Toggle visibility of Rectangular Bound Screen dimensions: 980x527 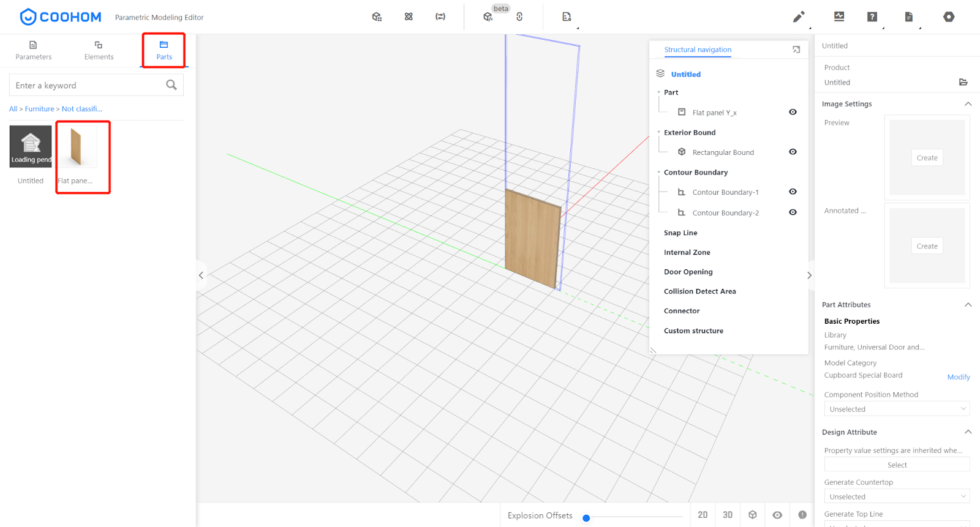tap(793, 152)
